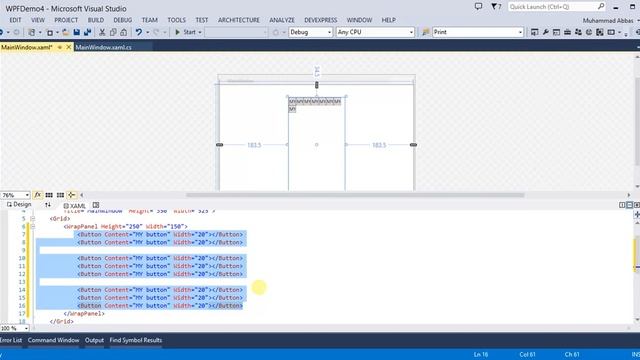This screenshot has height=360, width=640.
Task: Open the DEVEXPRESS menu
Action: pos(320,20)
